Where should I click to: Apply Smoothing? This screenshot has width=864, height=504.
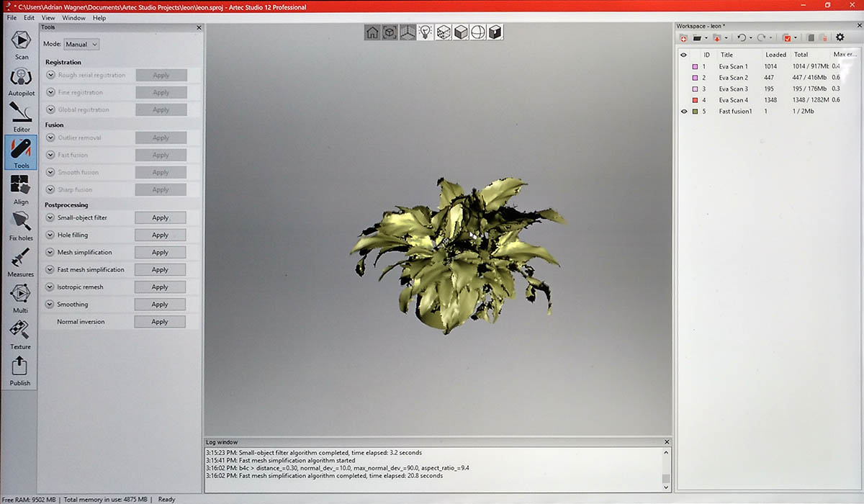(160, 304)
